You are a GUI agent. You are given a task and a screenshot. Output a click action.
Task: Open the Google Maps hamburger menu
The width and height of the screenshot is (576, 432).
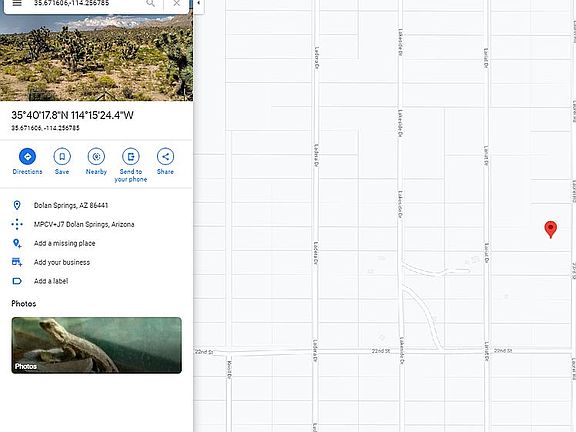17,3
